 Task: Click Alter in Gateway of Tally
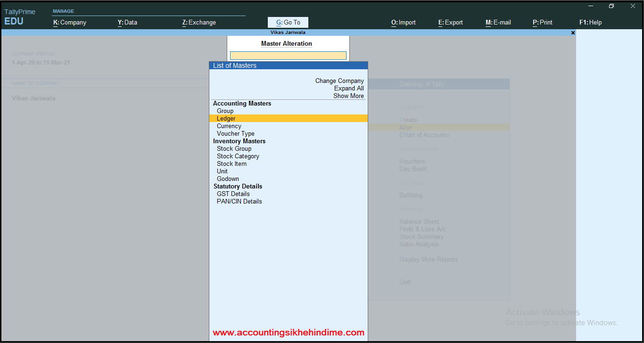click(406, 127)
